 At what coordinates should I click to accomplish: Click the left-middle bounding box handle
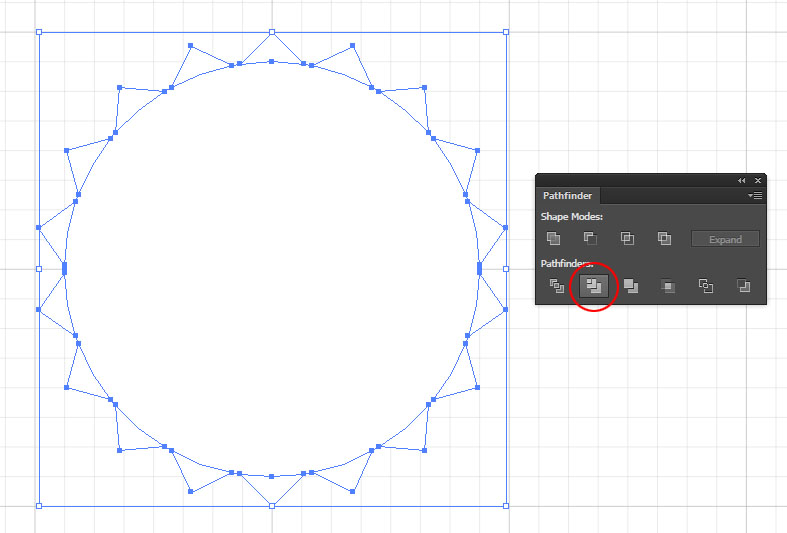tap(39, 268)
